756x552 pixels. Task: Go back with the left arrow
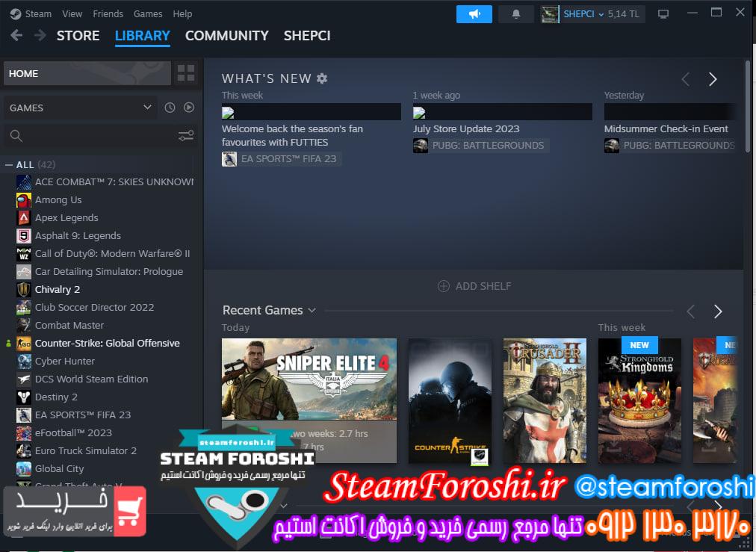pyautogui.click(x=16, y=35)
